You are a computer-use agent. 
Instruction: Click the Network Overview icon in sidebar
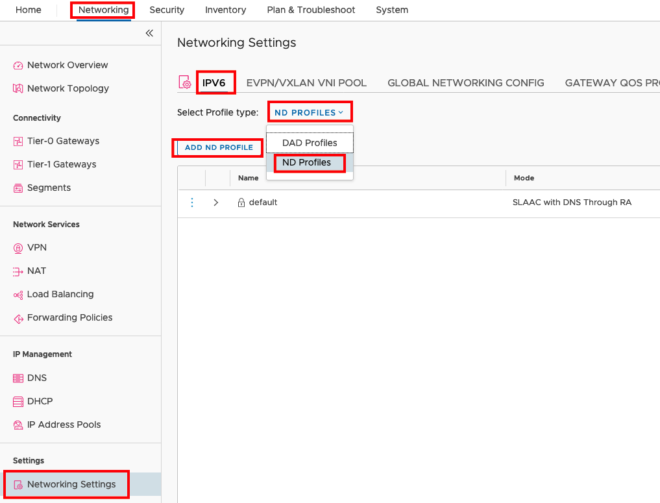(18, 66)
